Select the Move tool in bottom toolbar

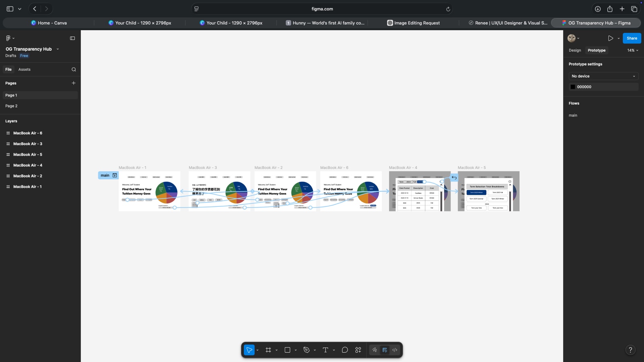[x=249, y=350]
